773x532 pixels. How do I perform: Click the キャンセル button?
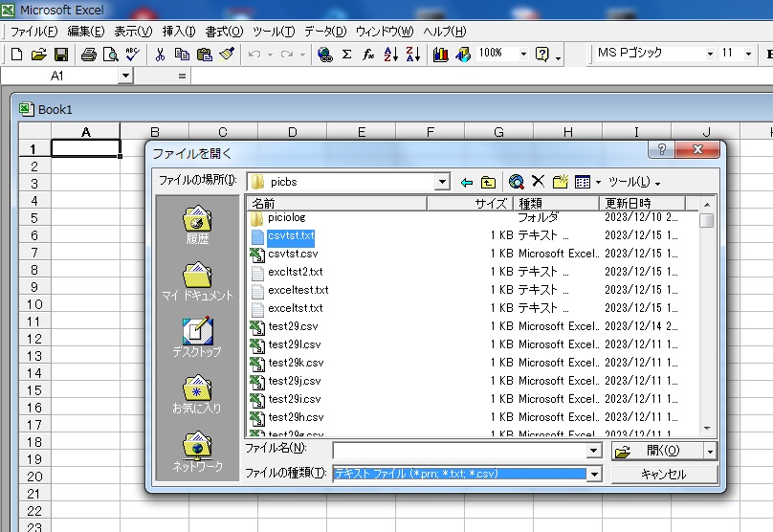point(664,475)
